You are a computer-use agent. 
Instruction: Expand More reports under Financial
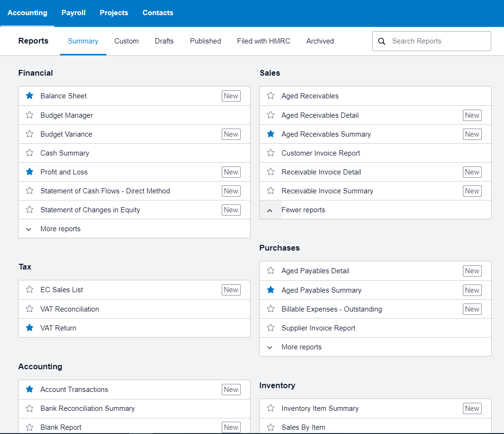[x=134, y=229]
